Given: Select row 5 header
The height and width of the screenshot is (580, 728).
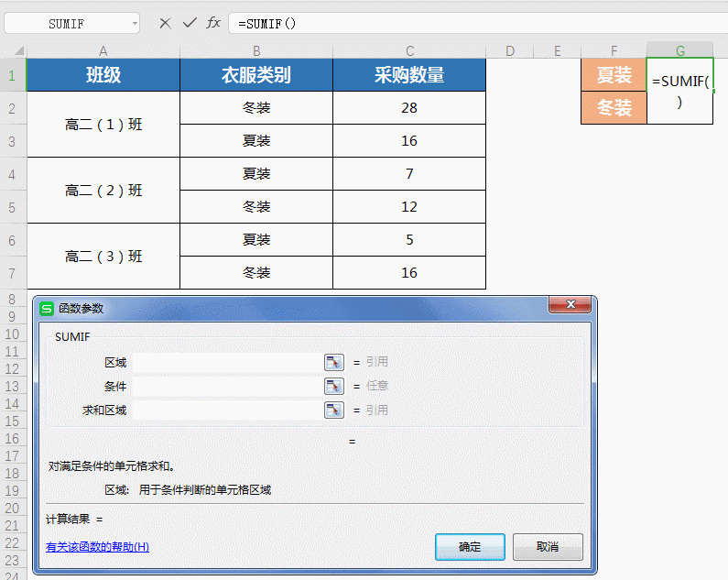Looking at the screenshot, I should pyautogui.click(x=13, y=207).
